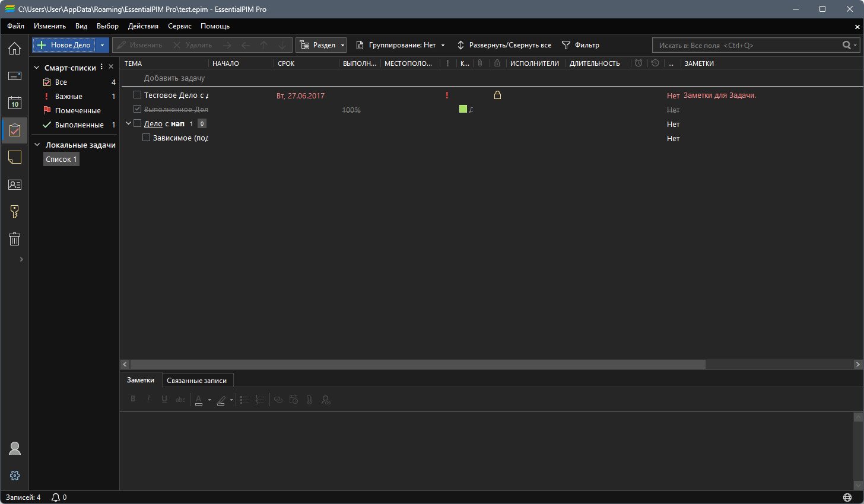Viewport: 864px width, 504px height.
Task: Collapse the Смарт-списки section
Action: tap(37, 68)
